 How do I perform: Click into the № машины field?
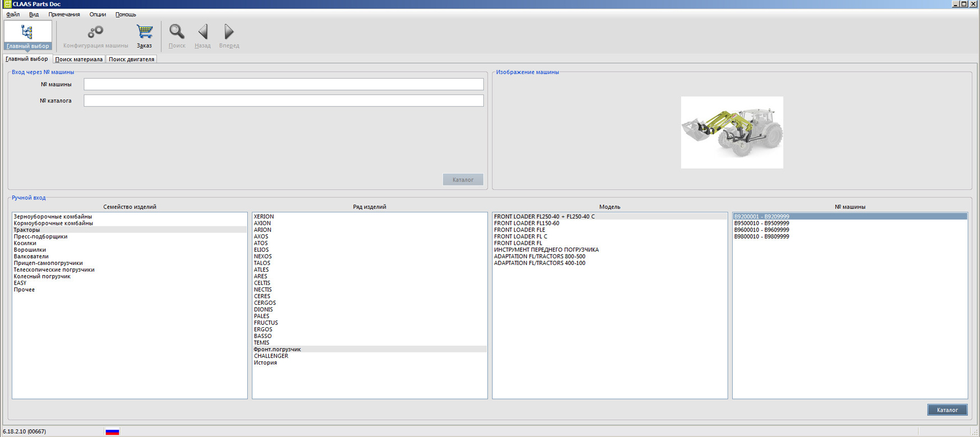point(283,84)
